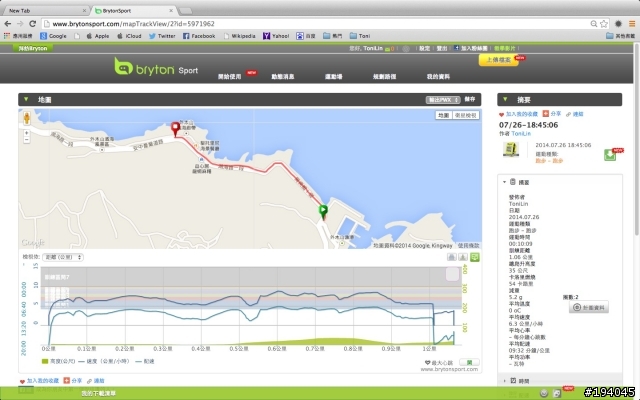The height and width of the screenshot is (400, 640).
Task: Open the fifth main navigation menu item
Action: click(x=438, y=76)
